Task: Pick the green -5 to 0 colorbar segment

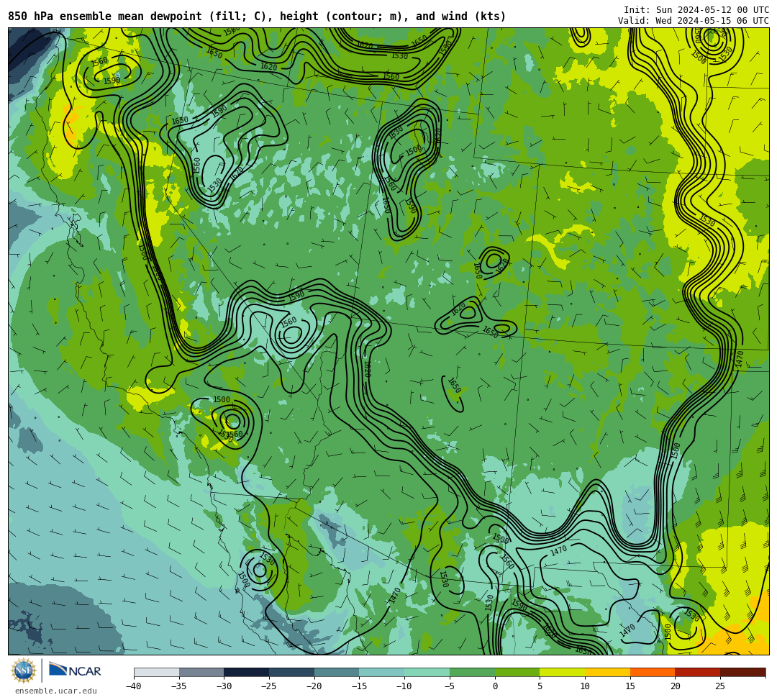Action: coord(472,672)
